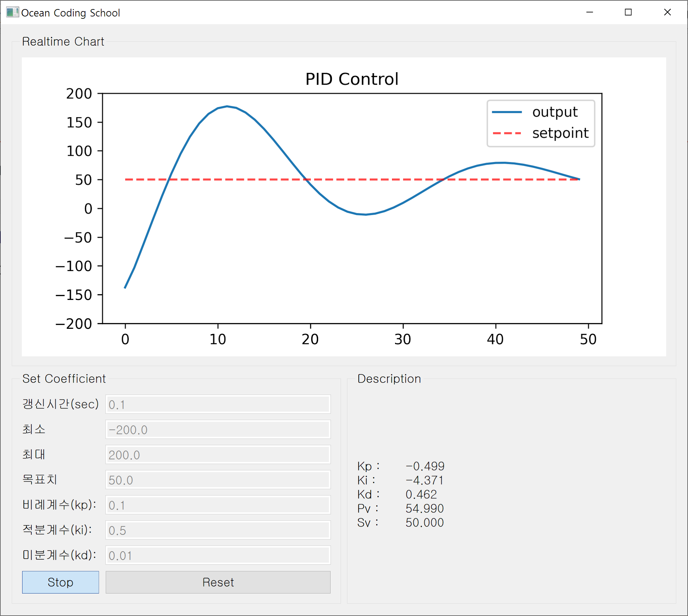Click the Kp value -0.499
The height and width of the screenshot is (616, 688).
(x=425, y=467)
